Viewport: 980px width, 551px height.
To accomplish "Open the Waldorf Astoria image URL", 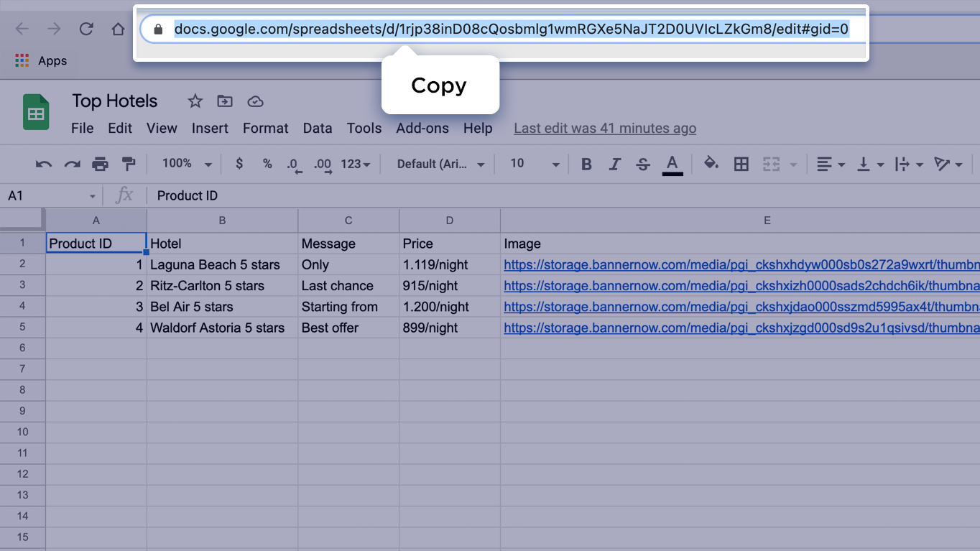I will [741, 328].
